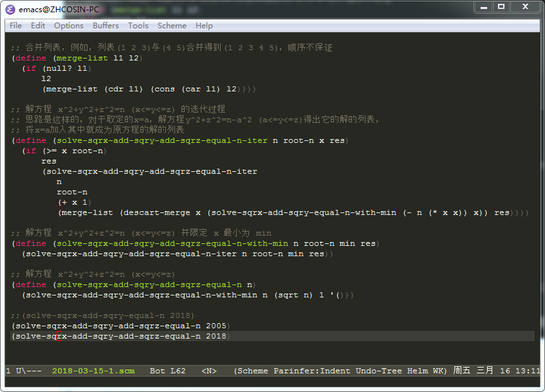
Task: Click the 'U\---' coding status in mode line
Action: 28,371
